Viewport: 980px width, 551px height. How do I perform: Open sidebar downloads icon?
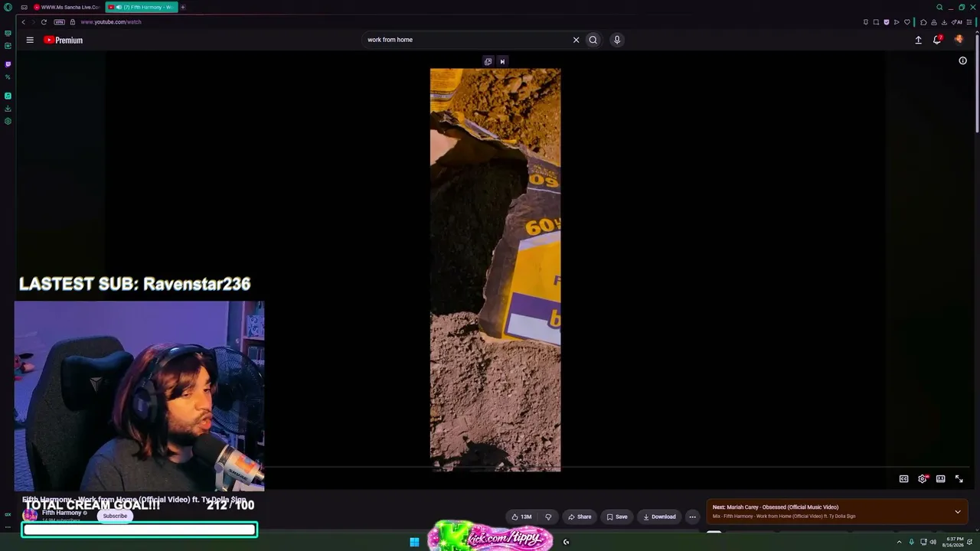pyautogui.click(x=8, y=109)
